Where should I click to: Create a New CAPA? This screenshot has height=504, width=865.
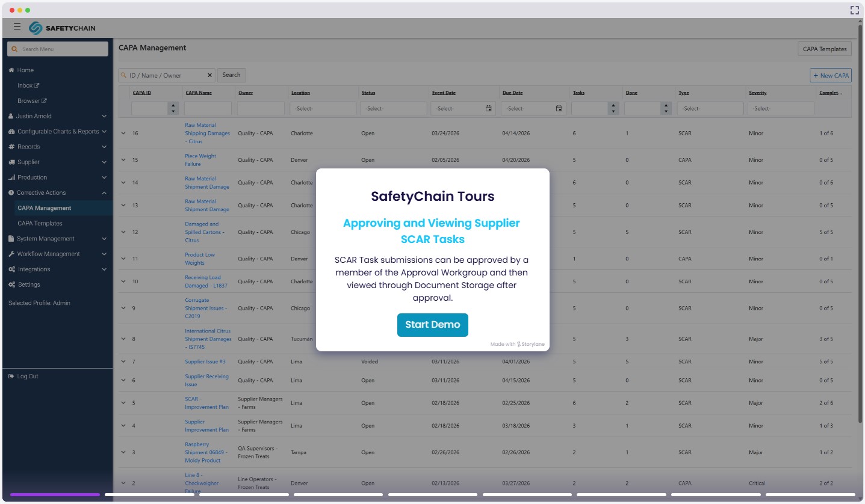tap(831, 75)
